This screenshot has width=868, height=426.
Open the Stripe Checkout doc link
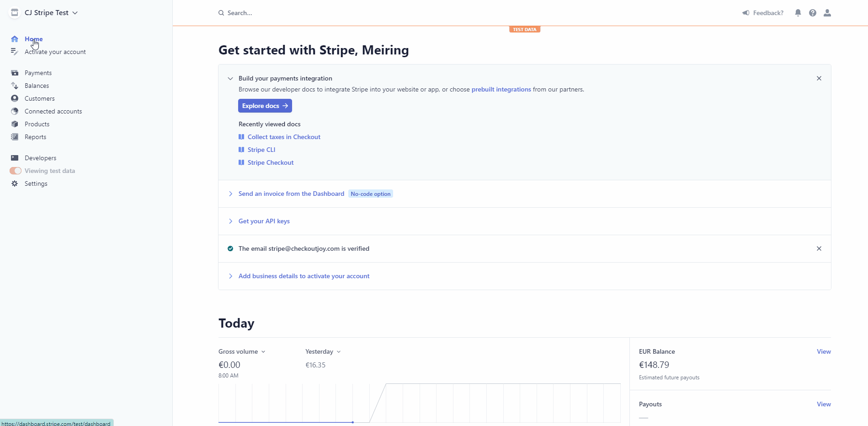point(271,162)
